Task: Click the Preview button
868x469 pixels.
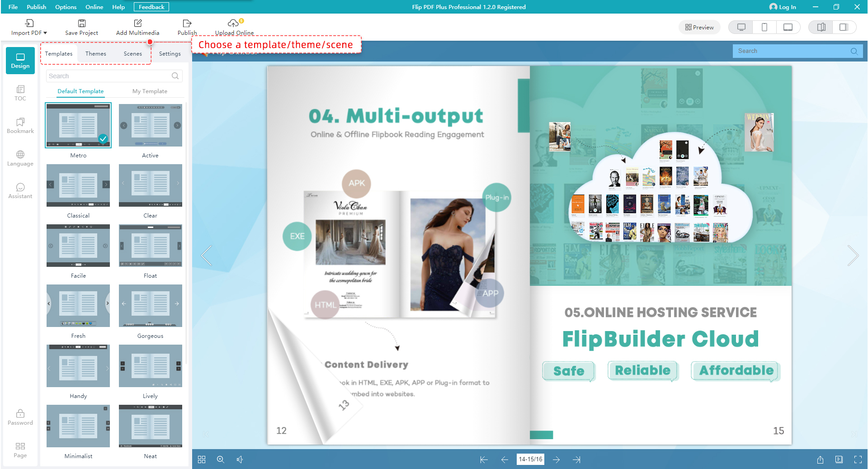Action: [x=699, y=27]
